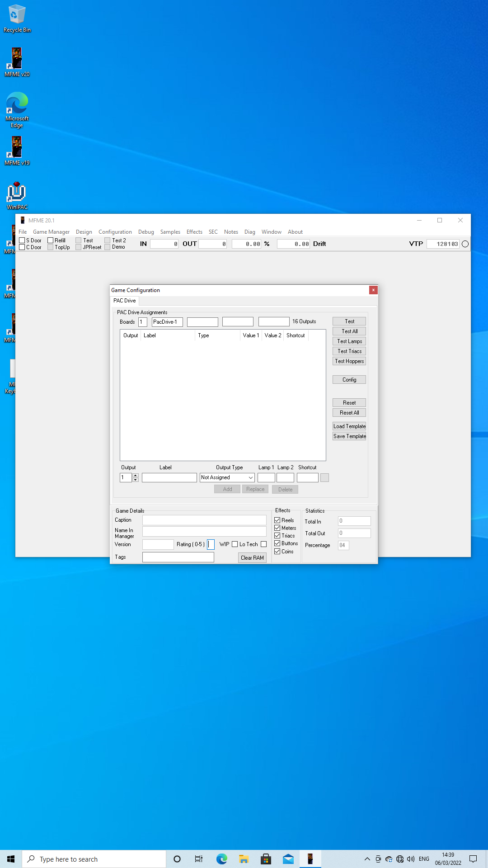Open Microsoft Store from the taskbar
488x868 pixels.
pos(266,859)
